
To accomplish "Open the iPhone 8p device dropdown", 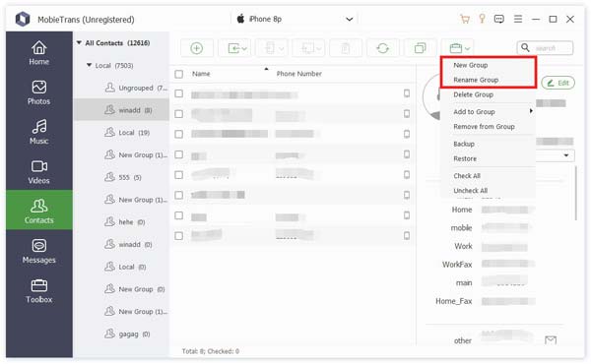I will (x=295, y=19).
